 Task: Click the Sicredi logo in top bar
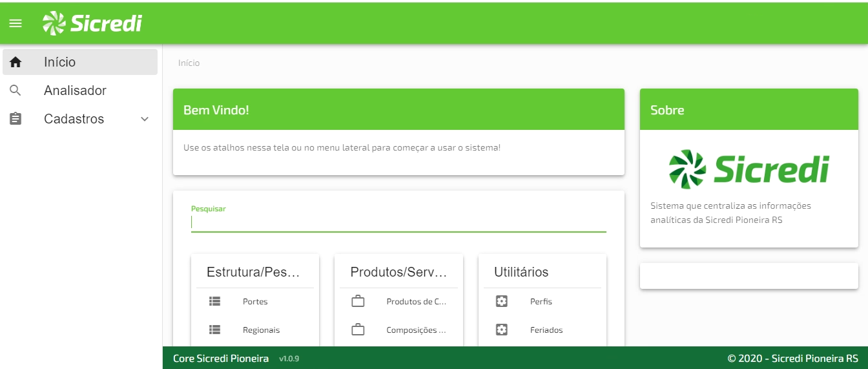92,23
